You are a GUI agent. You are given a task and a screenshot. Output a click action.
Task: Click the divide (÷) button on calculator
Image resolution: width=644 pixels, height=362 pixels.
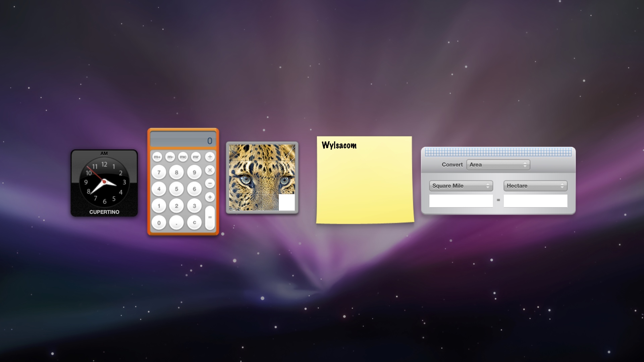click(x=210, y=157)
